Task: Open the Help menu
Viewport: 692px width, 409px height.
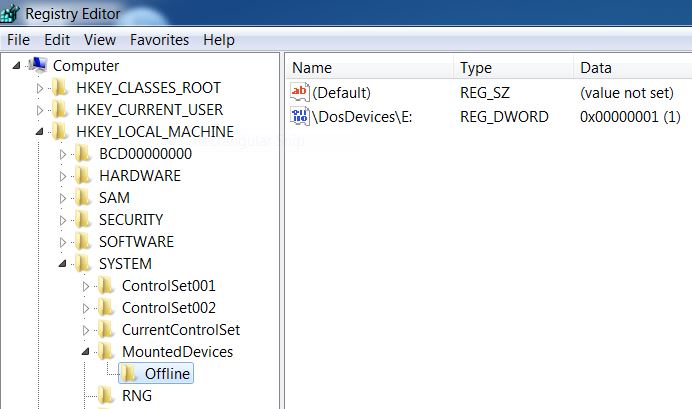Action: (x=219, y=40)
